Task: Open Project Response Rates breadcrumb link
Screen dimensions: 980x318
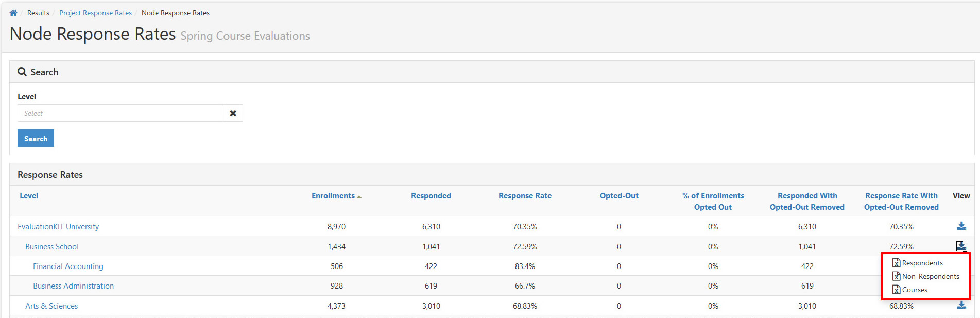Action: (95, 13)
